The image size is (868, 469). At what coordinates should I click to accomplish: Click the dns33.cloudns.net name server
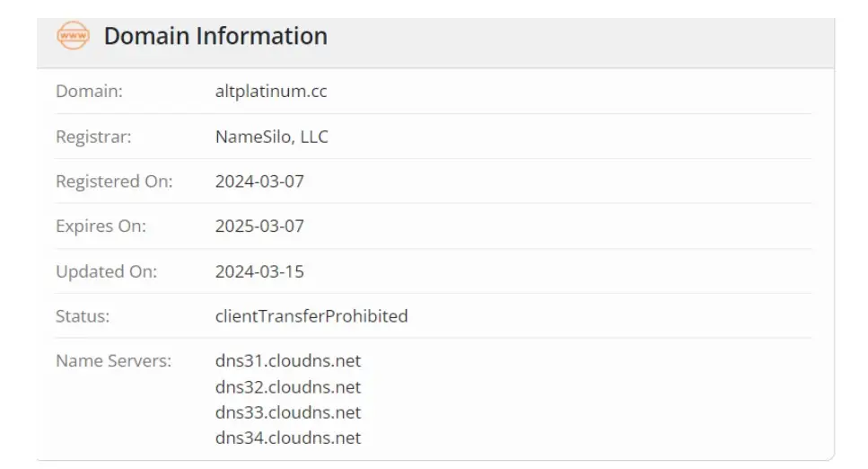click(288, 412)
